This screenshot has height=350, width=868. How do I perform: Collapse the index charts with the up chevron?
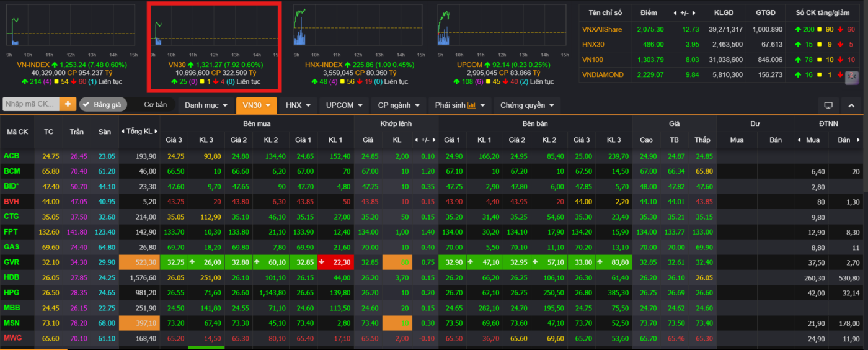tap(851, 105)
